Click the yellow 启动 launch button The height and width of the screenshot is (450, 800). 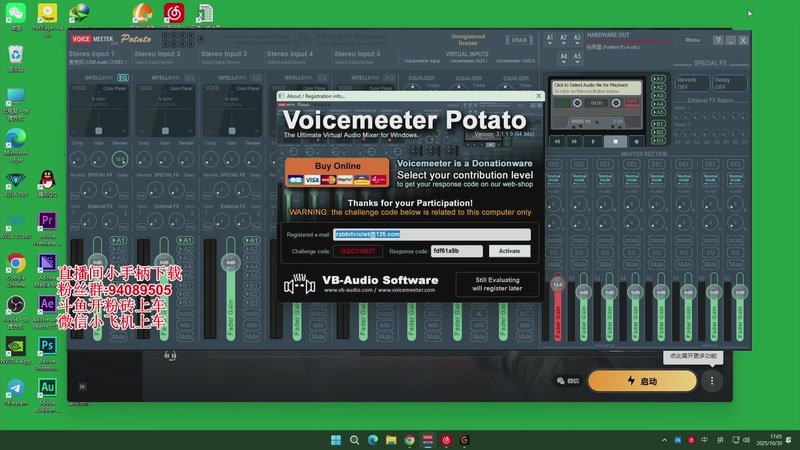pos(642,381)
